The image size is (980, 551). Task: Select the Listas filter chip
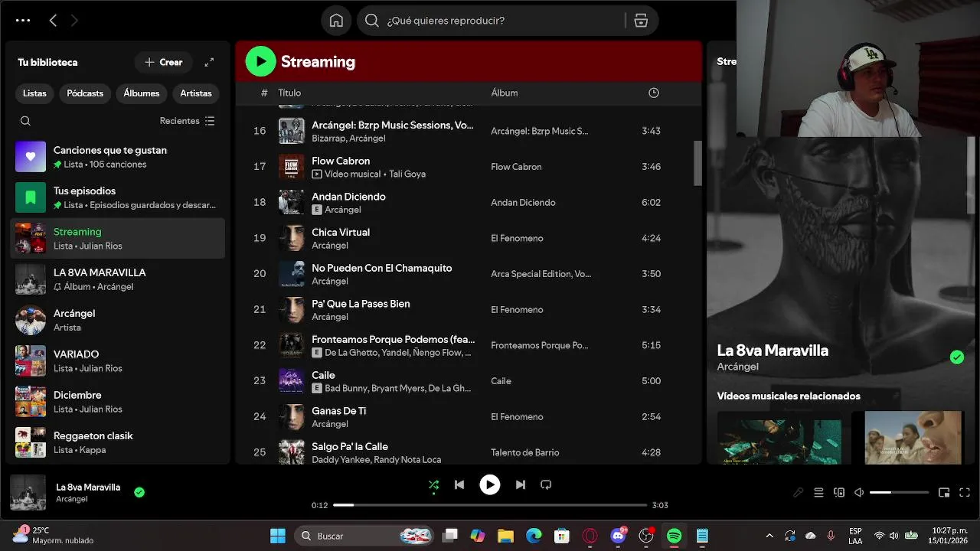[34, 93]
